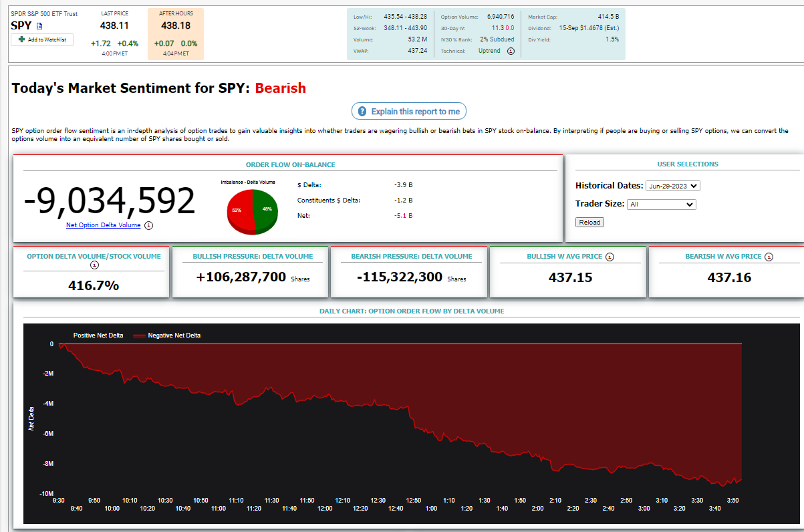The height and width of the screenshot is (532, 804).
Task: Add SPY to Watchlist
Action: coord(41,40)
